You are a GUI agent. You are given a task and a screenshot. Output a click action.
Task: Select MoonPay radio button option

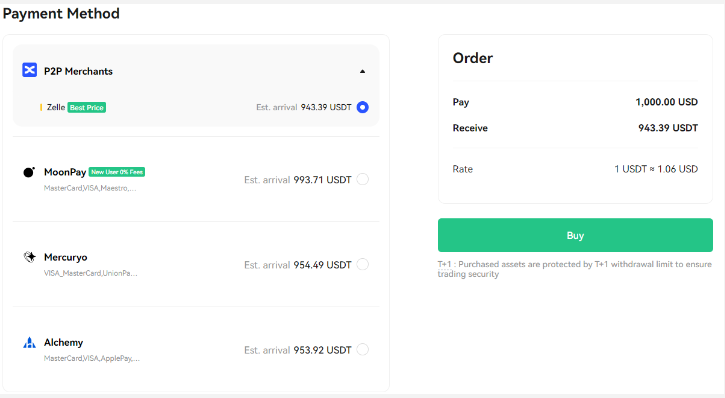click(362, 179)
